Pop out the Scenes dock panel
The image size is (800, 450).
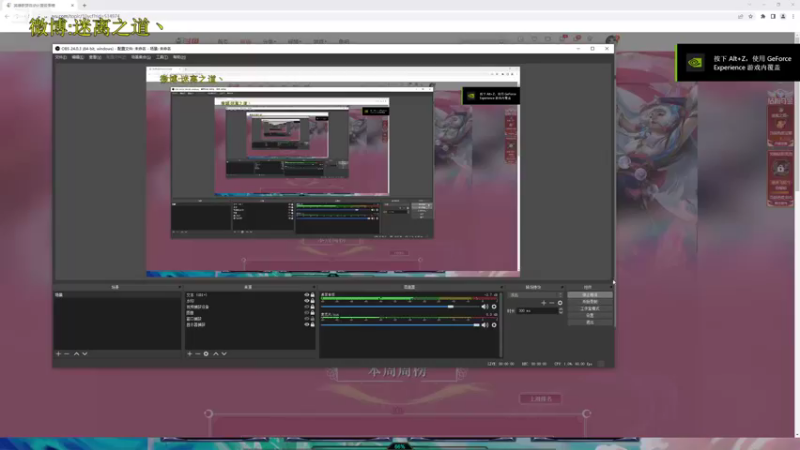[179, 287]
